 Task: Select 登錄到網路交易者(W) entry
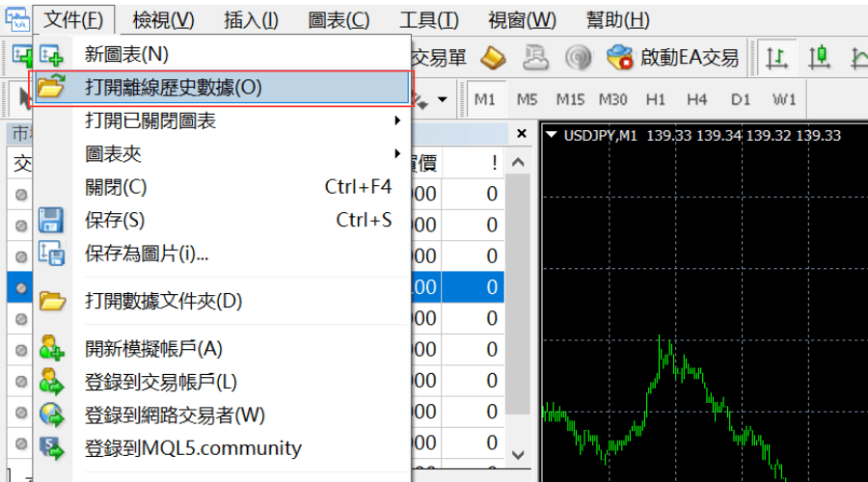coord(222,415)
